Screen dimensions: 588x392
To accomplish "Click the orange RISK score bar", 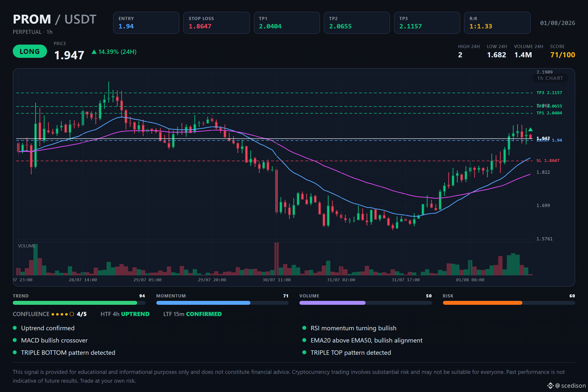I will pos(509,303).
